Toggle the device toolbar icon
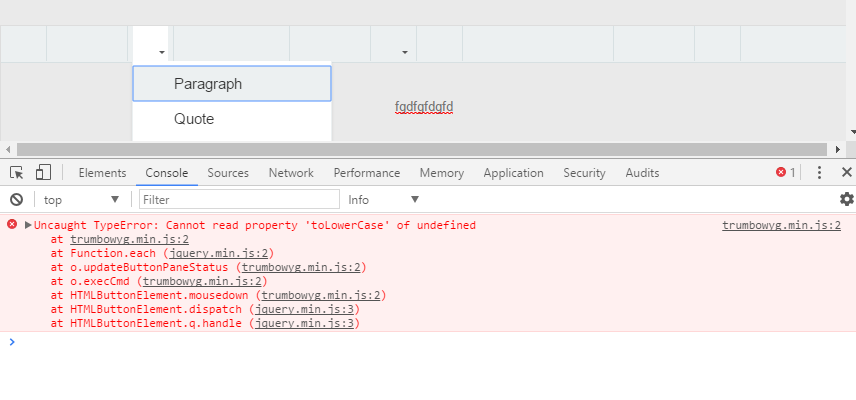Viewport: 856px width, 400px height. 43,173
